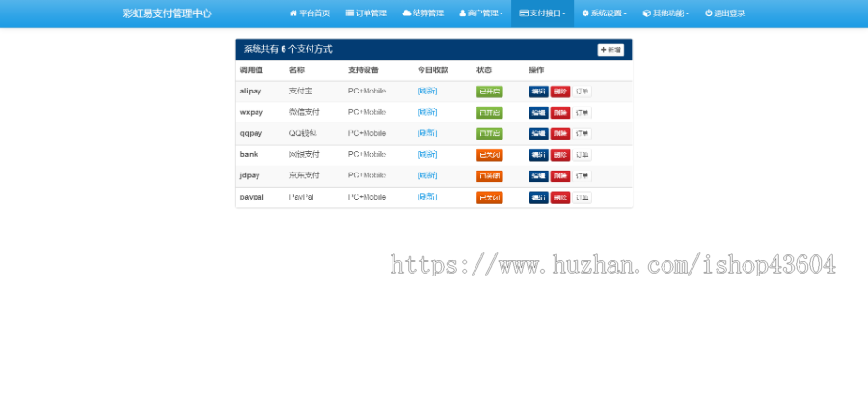This screenshot has width=868, height=399.
Task: Click the 支持设备 column header
Action: point(364,70)
